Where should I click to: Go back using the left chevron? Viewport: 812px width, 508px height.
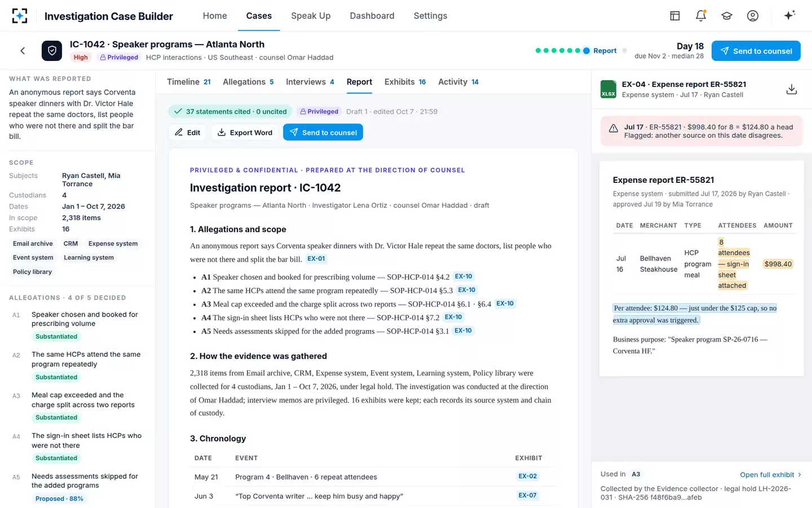23,51
